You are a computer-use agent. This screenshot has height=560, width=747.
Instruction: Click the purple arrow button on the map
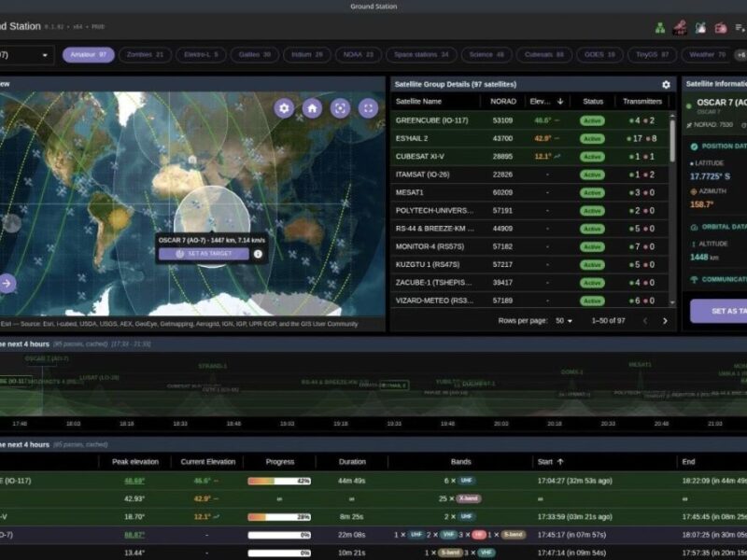point(7,283)
